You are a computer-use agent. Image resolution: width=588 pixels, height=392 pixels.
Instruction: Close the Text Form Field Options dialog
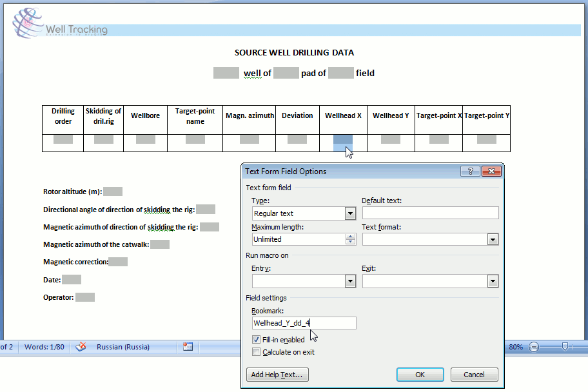491,171
